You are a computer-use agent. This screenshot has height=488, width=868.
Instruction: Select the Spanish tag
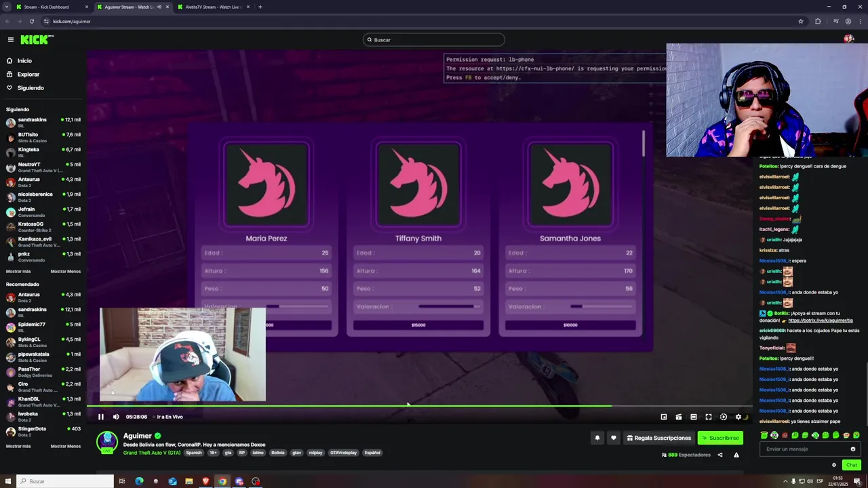click(194, 453)
